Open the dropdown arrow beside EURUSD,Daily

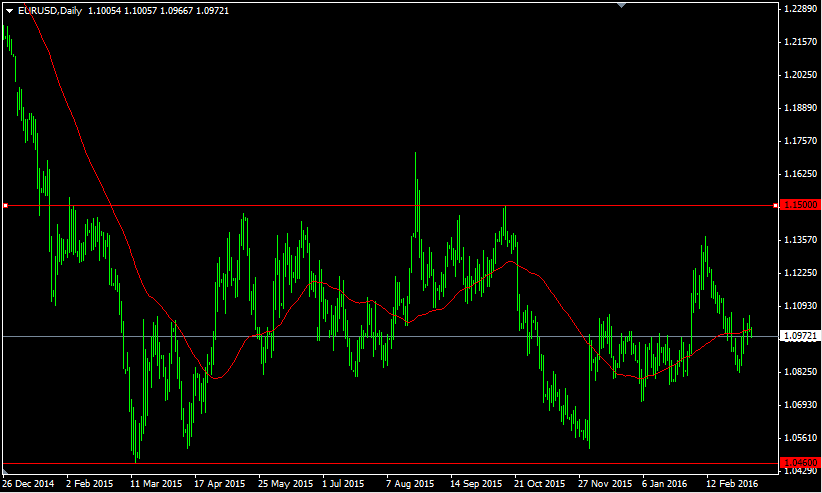(x=9, y=11)
